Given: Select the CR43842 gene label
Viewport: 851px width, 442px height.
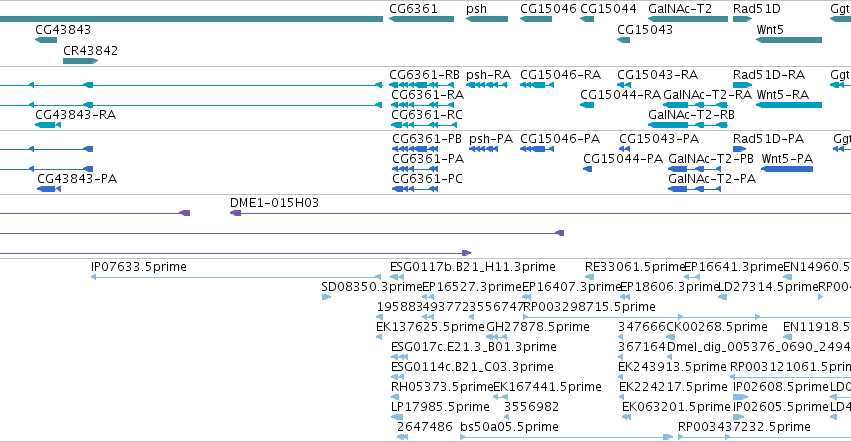Looking at the screenshot, I should tap(91, 50).
